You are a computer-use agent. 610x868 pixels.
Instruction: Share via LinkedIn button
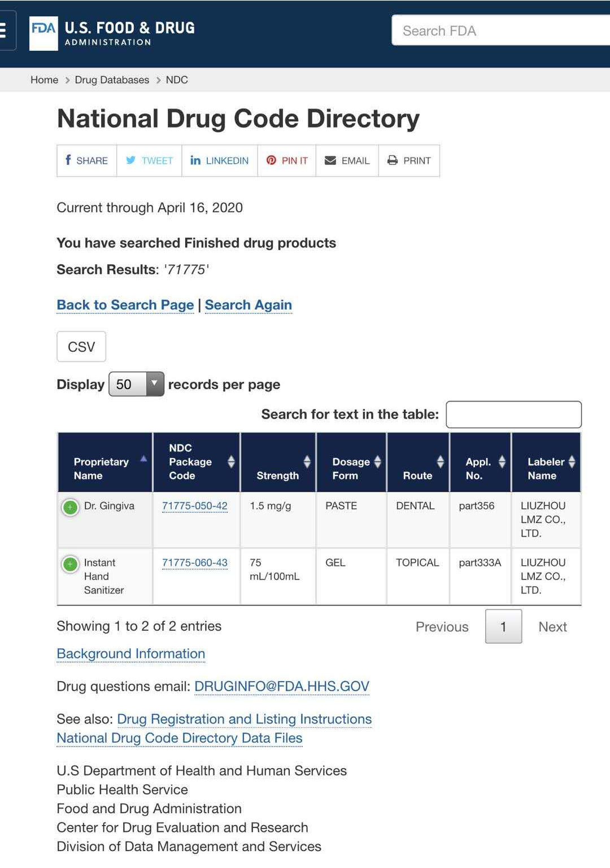(x=220, y=161)
